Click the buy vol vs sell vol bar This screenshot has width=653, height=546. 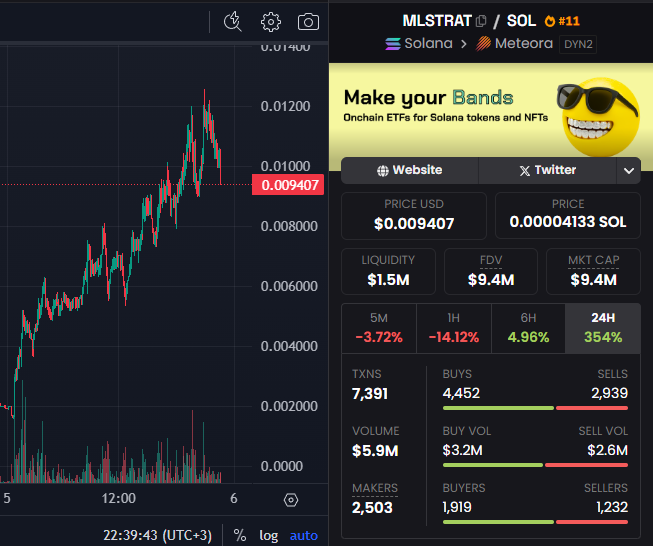pyautogui.click(x=535, y=465)
